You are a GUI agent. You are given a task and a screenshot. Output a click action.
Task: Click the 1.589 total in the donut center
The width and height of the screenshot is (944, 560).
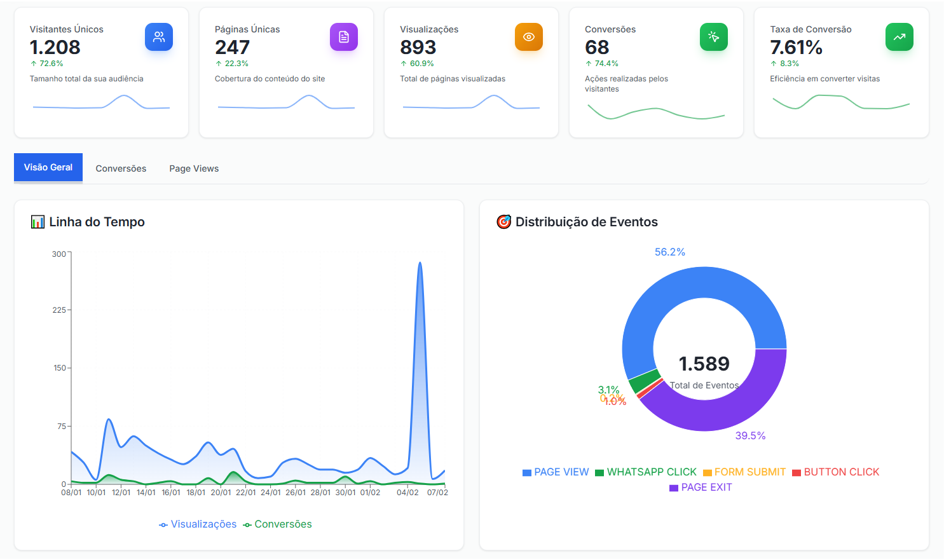pyautogui.click(x=704, y=363)
